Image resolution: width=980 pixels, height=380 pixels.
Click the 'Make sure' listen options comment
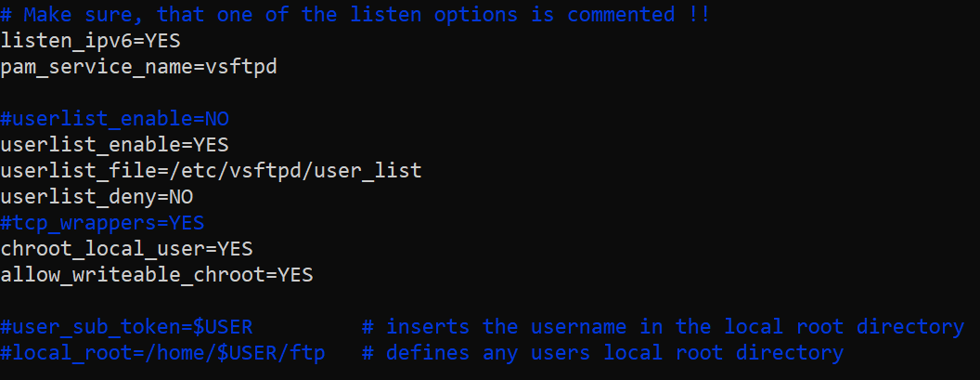point(355,15)
